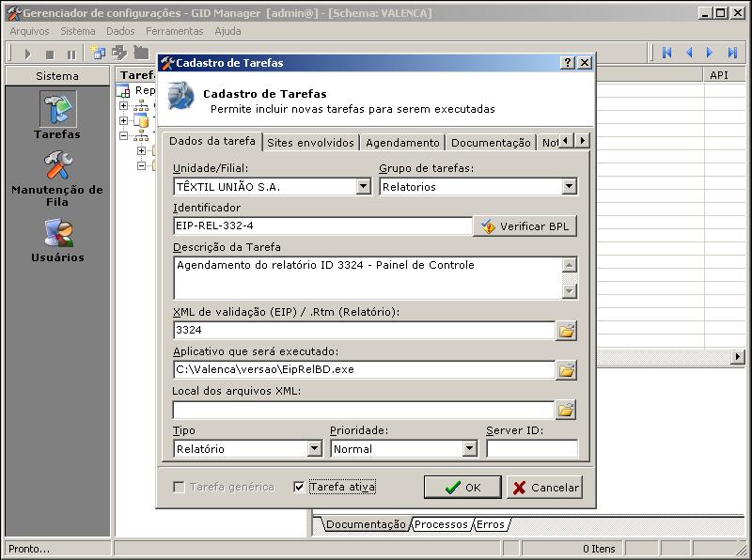The width and height of the screenshot is (752, 560).
Task: Browse for the XML de validação file
Action: (566, 331)
